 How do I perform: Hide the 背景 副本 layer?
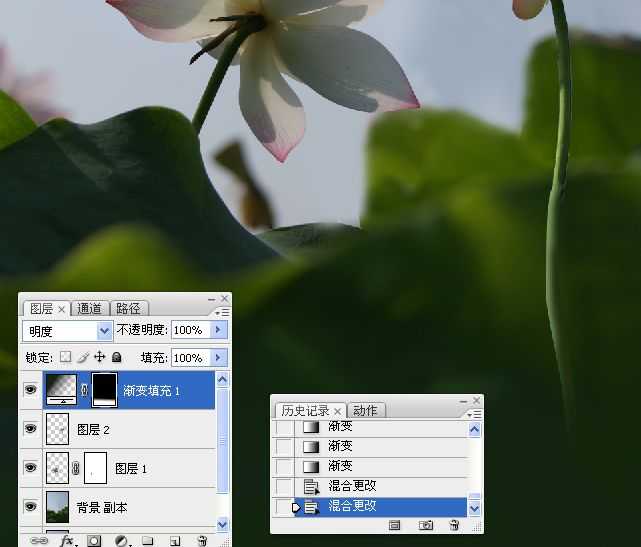(x=31, y=507)
